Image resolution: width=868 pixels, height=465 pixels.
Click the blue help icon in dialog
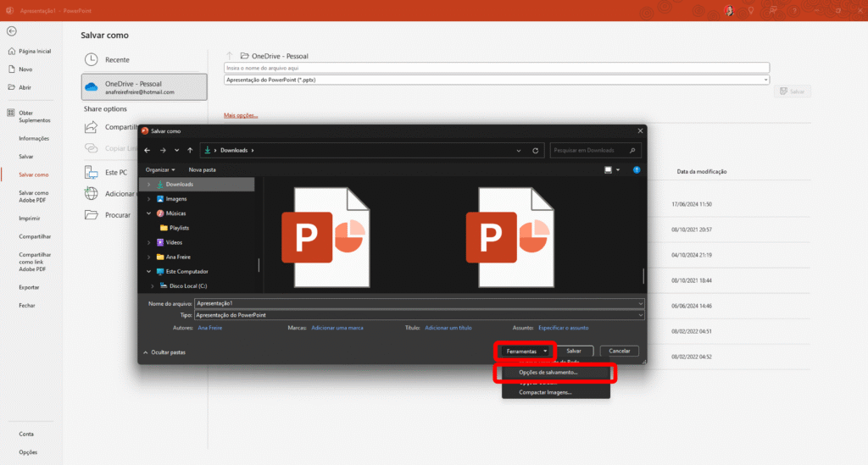(x=637, y=169)
